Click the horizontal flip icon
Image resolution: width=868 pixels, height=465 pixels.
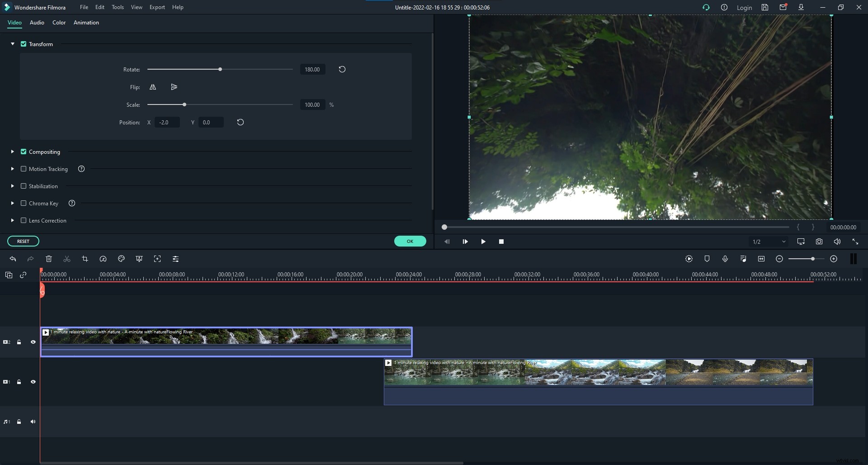click(153, 87)
